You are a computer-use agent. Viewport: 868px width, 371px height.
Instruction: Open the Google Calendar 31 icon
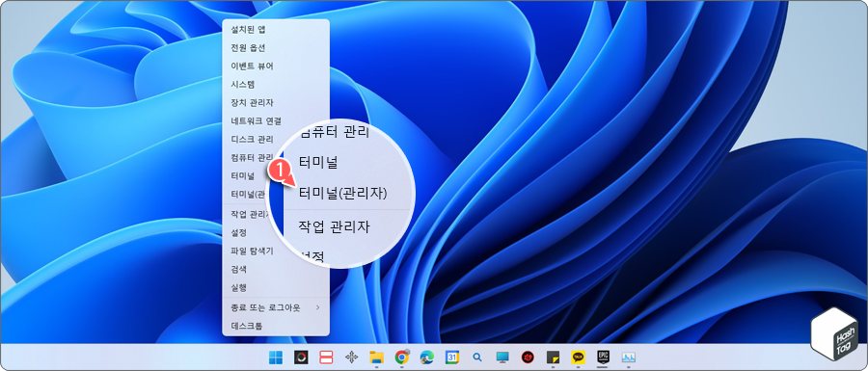point(452,358)
